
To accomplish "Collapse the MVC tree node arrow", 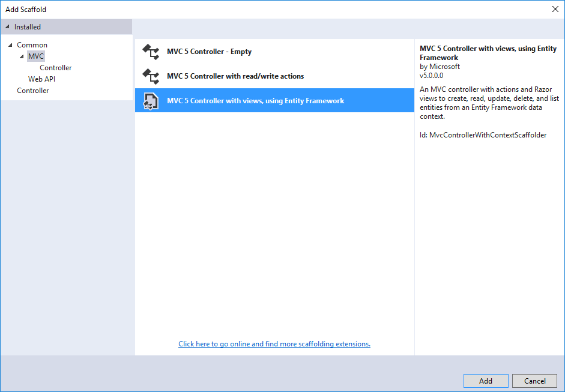I will pos(22,56).
